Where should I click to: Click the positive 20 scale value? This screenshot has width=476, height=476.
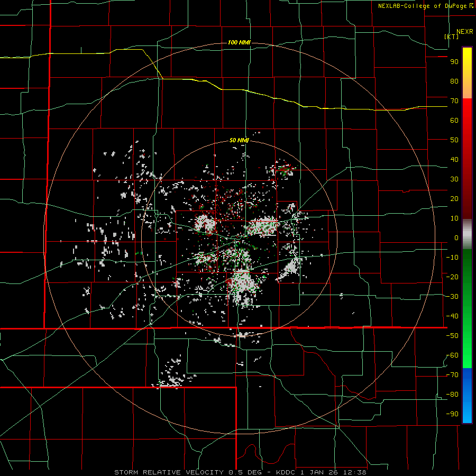(x=454, y=198)
